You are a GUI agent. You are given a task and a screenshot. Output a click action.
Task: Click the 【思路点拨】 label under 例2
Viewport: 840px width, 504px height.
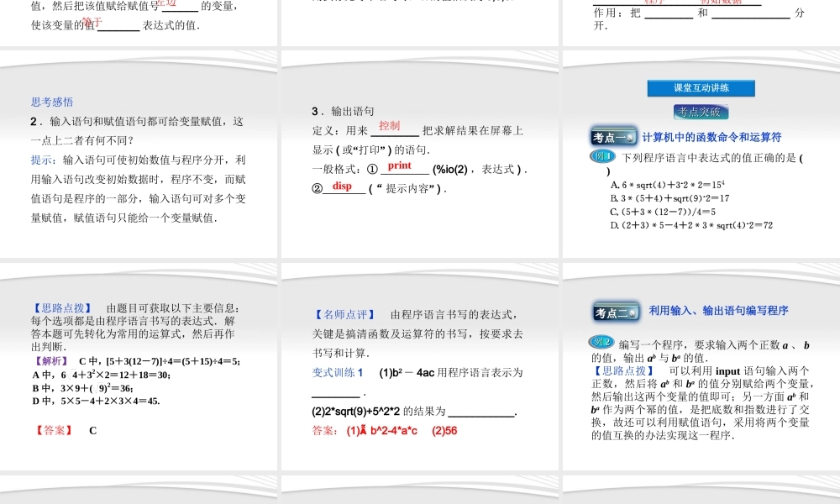coord(624,370)
